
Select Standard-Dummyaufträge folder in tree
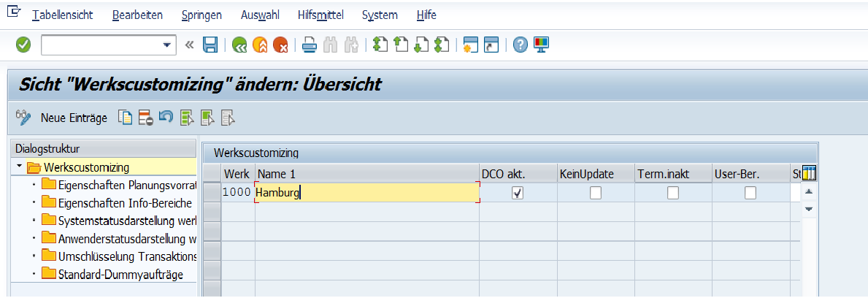(120, 275)
